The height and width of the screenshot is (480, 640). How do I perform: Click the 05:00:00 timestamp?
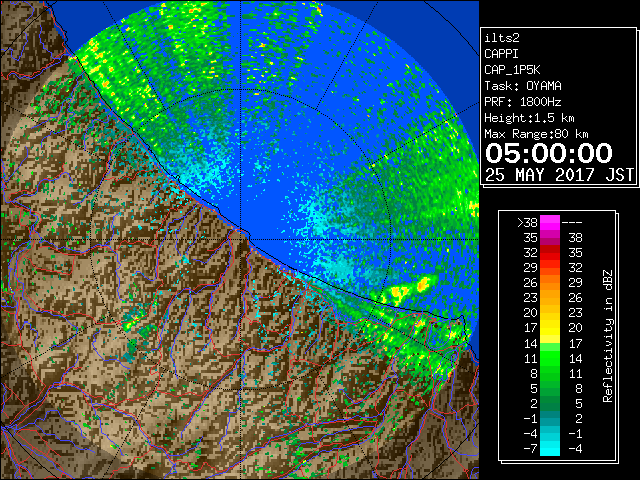point(549,153)
